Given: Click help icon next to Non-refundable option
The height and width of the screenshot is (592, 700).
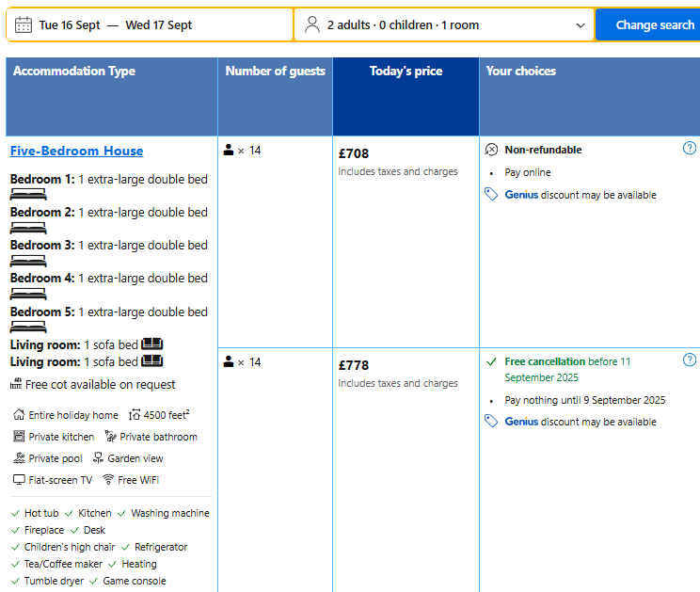Looking at the screenshot, I should point(689,149).
